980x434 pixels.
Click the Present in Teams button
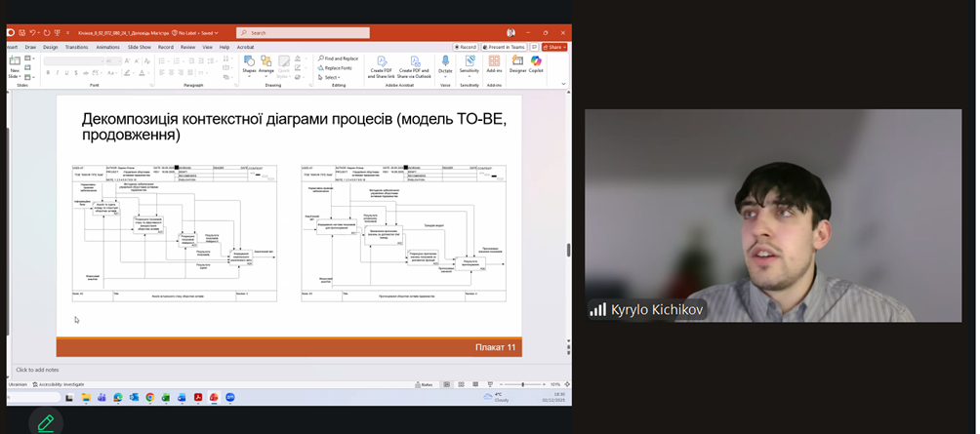click(x=505, y=46)
